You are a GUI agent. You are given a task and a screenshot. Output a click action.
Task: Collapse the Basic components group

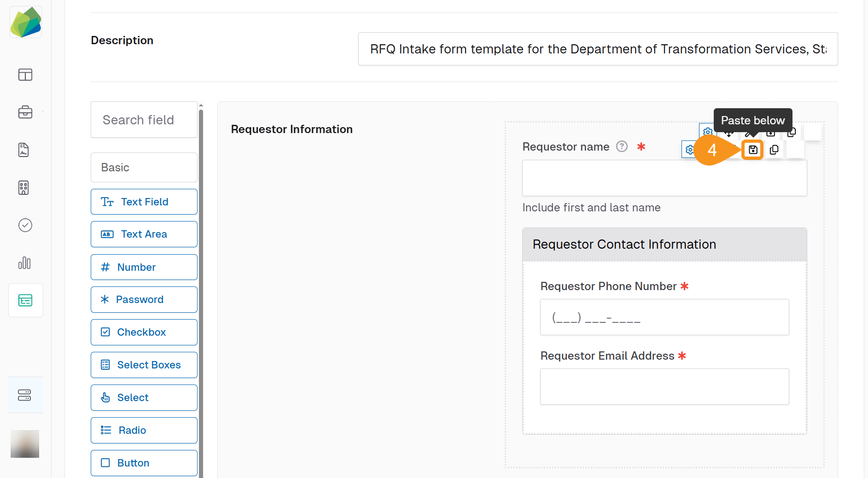pyautogui.click(x=144, y=168)
